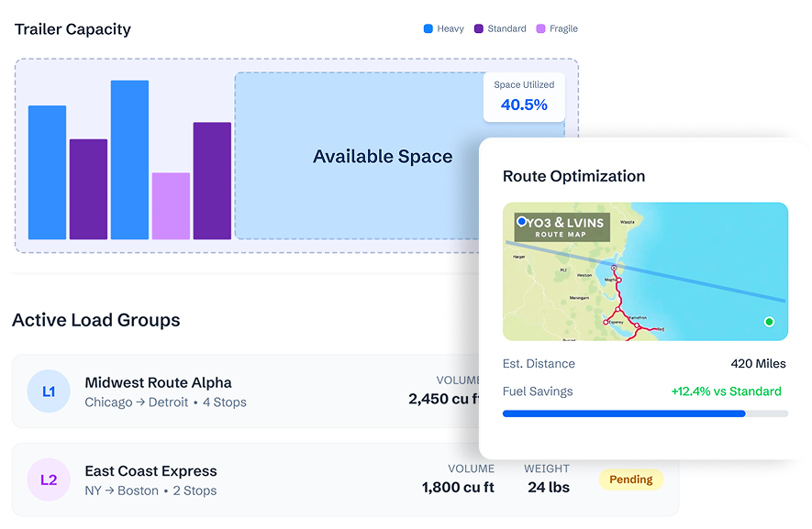
Task: Click the Heavy legend label
Action: 450,29
